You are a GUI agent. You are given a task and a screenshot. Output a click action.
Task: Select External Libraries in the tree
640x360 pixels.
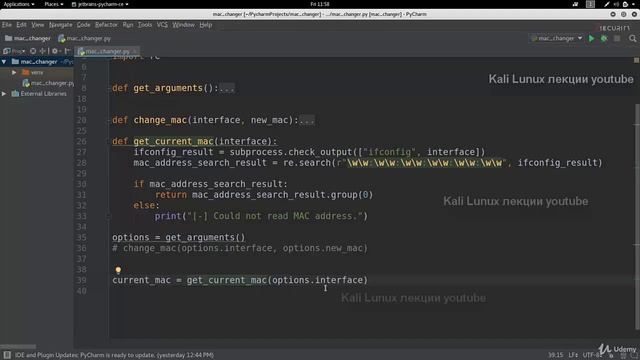click(39, 93)
